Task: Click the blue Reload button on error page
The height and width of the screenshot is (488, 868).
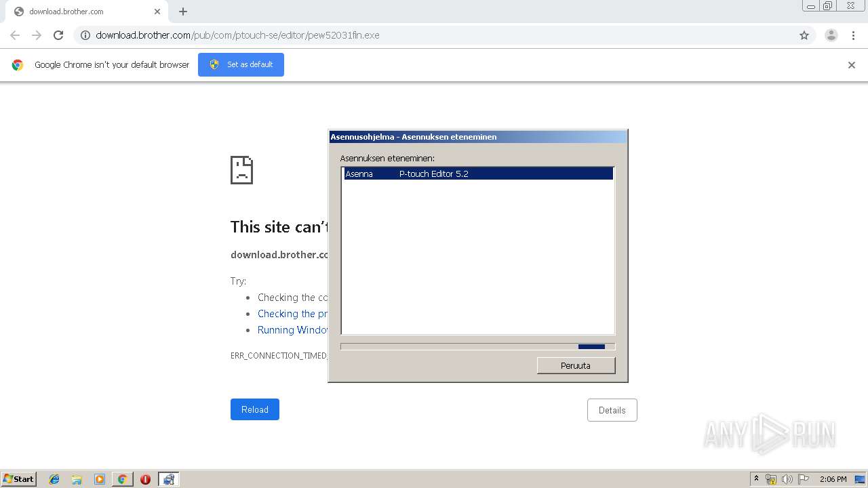Action: pyautogui.click(x=255, y=409)
